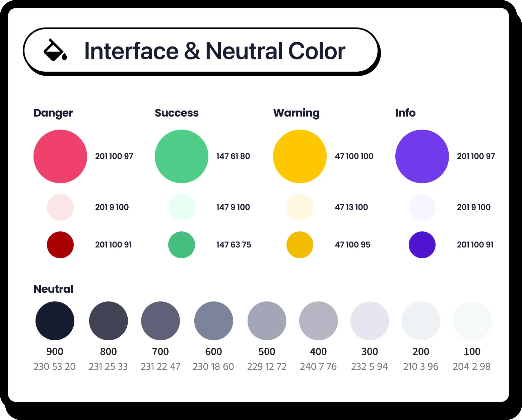Image resolution: width=522 pixels, height=420 pixels.
Task: Click the Neutral value "240 7 76"
Action: [x=318, y=367]
